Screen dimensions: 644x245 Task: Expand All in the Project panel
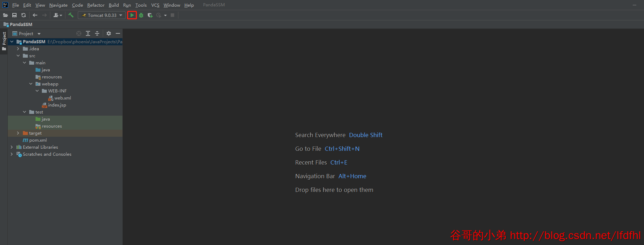[88, 33]
